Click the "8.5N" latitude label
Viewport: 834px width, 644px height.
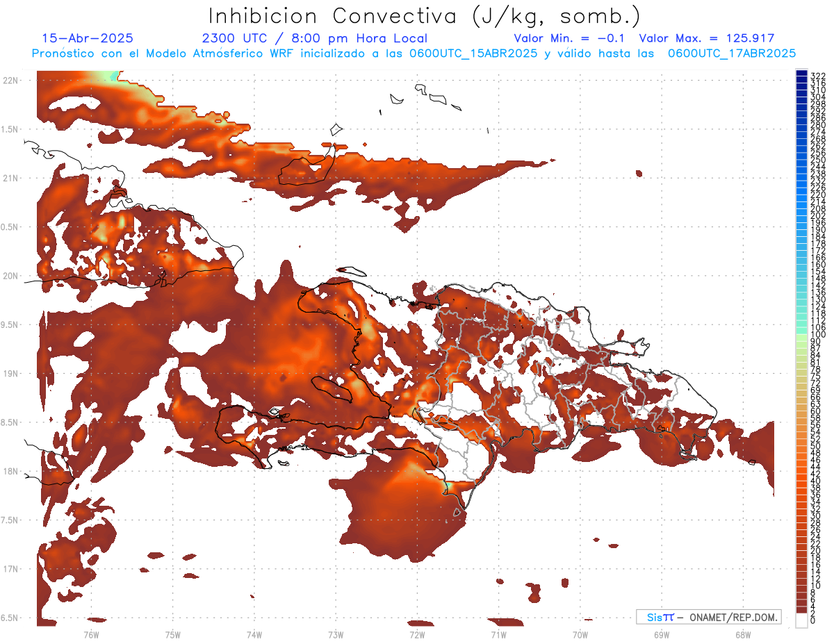pyautogui.click(x=10, y=422)
